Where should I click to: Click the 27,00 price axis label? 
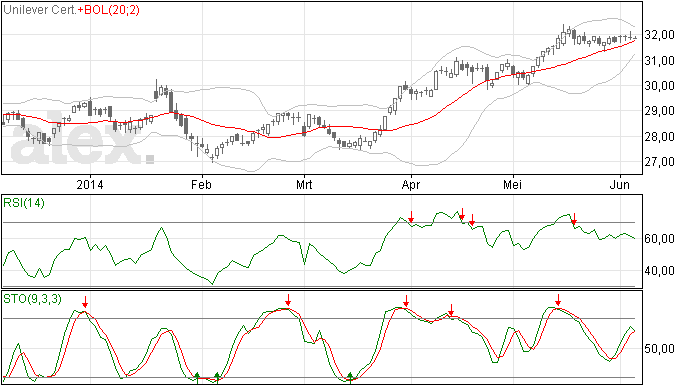[659, 162]
